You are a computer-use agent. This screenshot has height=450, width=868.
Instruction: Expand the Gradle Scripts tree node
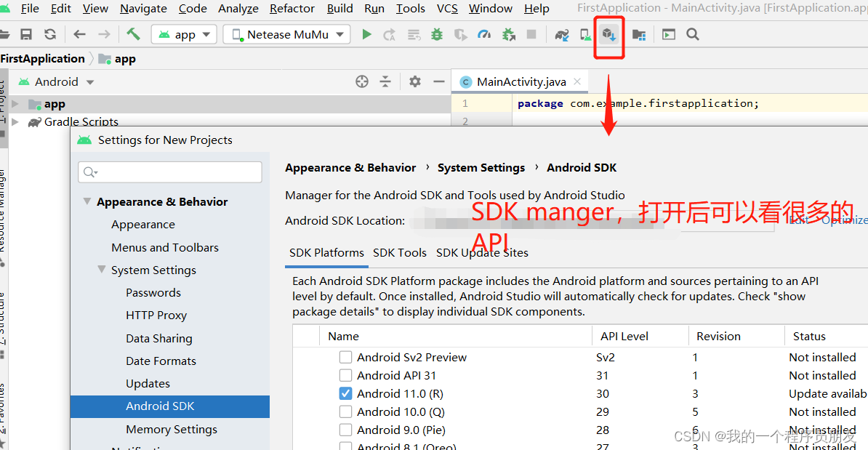click(x=15, y=122)
